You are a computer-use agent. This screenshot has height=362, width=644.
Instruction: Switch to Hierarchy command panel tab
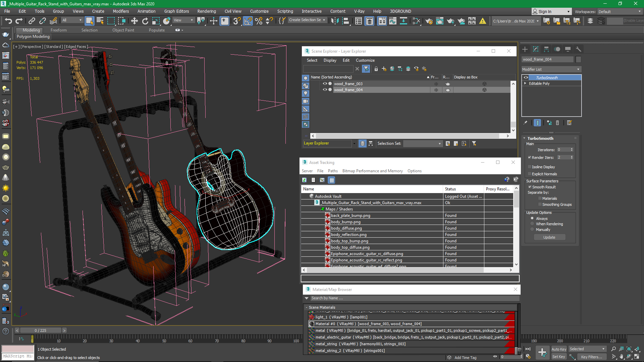546,49
